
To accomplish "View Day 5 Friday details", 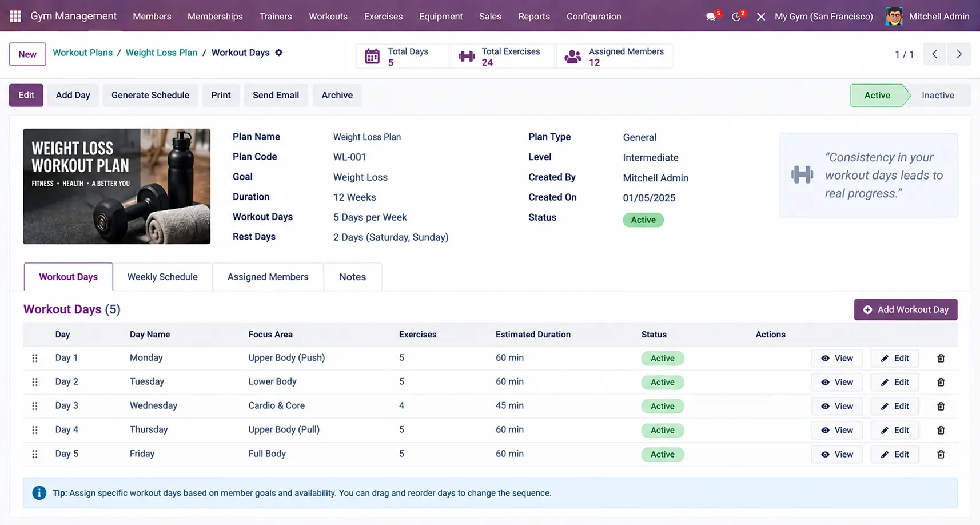I will (837, 454).
